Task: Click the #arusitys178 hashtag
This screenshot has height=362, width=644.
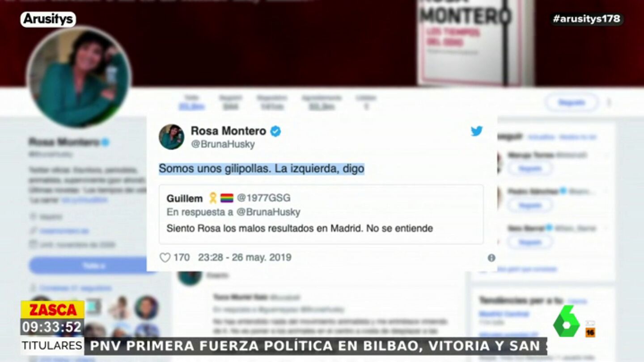Action: [586, 19]
